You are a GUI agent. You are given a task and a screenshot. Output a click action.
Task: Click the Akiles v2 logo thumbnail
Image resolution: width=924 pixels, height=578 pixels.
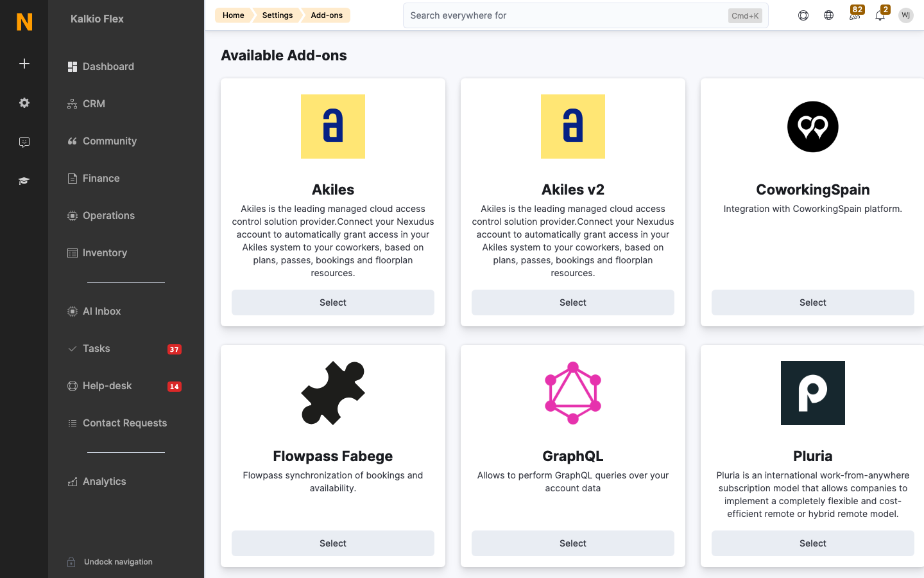[x=573, y=127]
